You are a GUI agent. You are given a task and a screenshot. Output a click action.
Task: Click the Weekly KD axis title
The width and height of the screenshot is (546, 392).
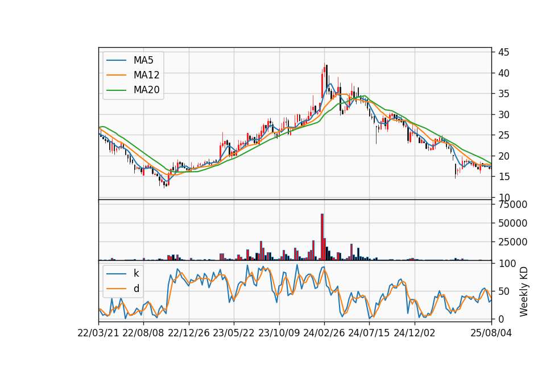pos(523,291)
